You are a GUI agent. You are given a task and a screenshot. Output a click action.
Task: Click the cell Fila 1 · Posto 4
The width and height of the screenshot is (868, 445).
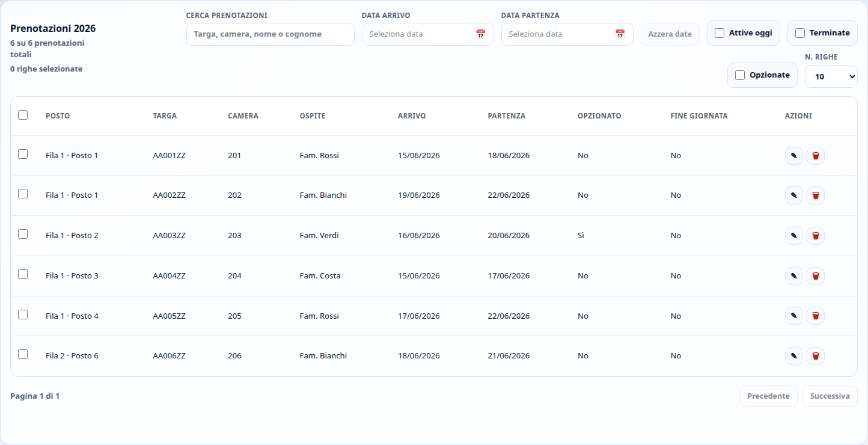pos(72,316)
